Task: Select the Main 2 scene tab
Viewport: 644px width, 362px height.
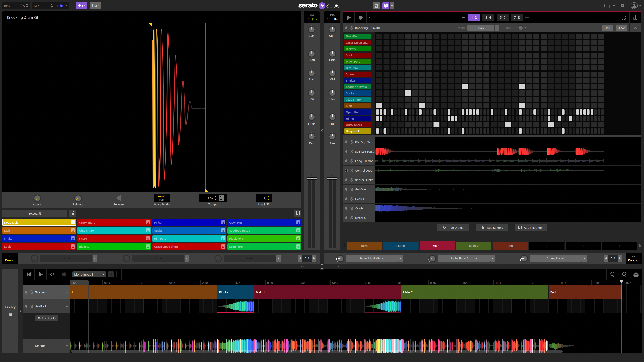Action: (474, 246)
